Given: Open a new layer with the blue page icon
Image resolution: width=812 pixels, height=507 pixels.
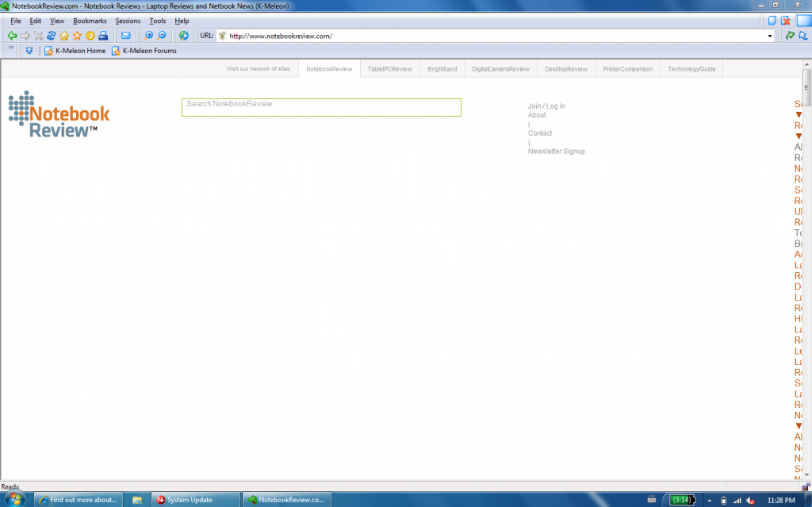Looking at the screenshot, I should coord(772,21).
